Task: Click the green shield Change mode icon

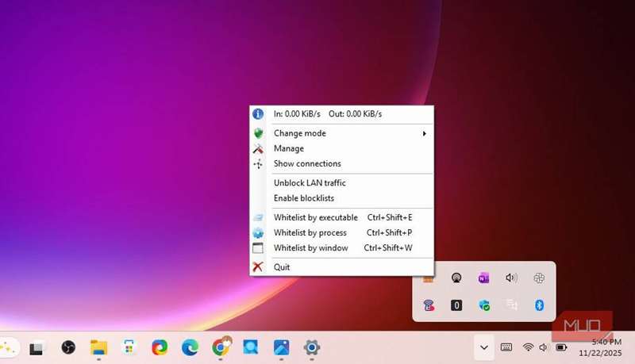Action: click(x=258, y=133)
